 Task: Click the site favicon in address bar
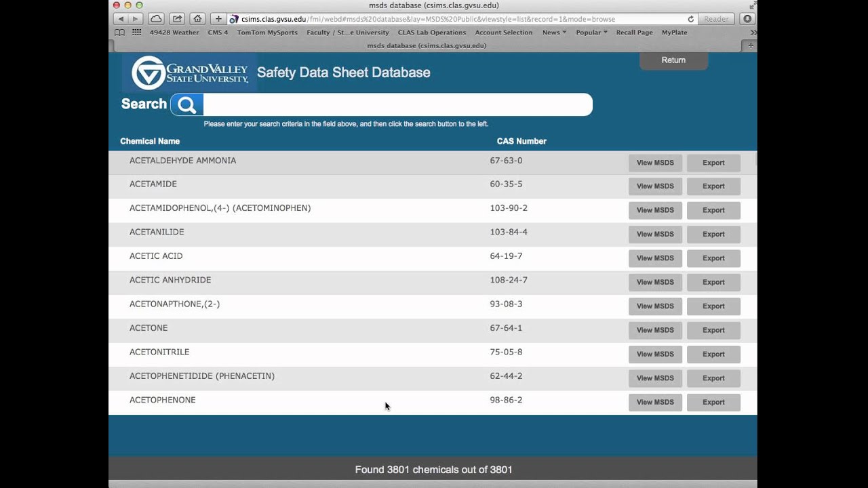click(234, 19)
